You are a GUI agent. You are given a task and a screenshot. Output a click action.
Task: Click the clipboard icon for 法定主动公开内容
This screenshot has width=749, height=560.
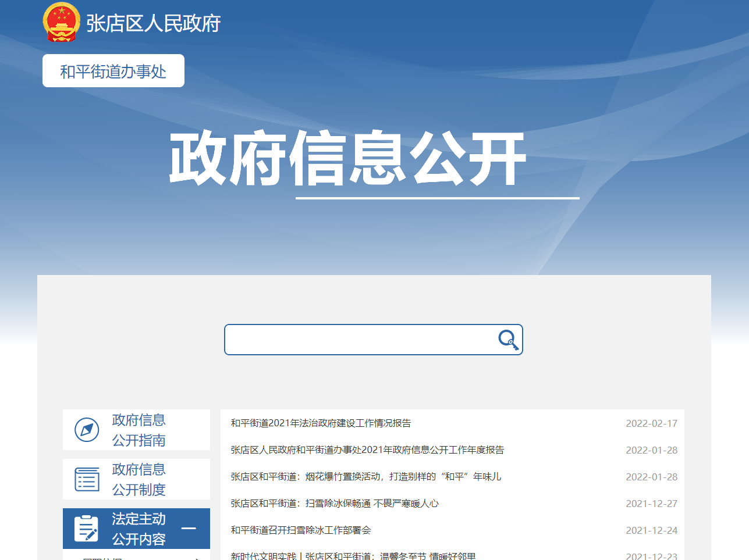(87, 529)
